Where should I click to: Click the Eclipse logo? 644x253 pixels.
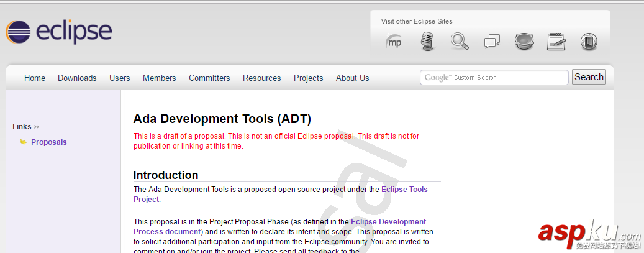(59, 32)
